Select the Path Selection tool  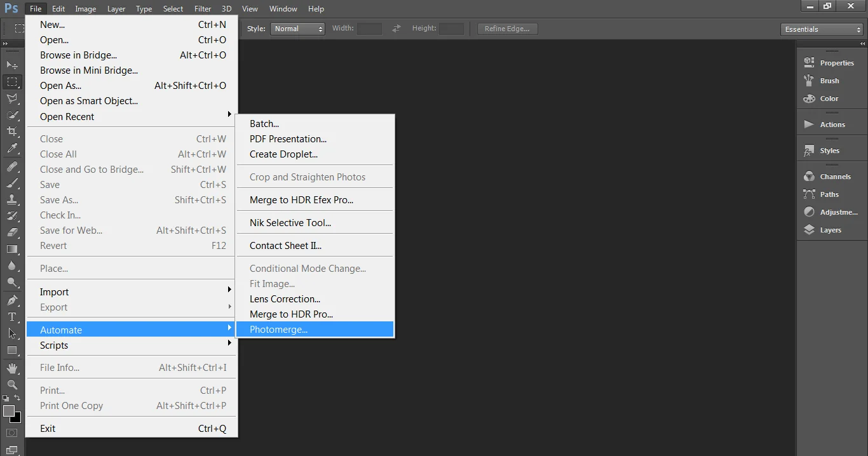pos(12,333)
